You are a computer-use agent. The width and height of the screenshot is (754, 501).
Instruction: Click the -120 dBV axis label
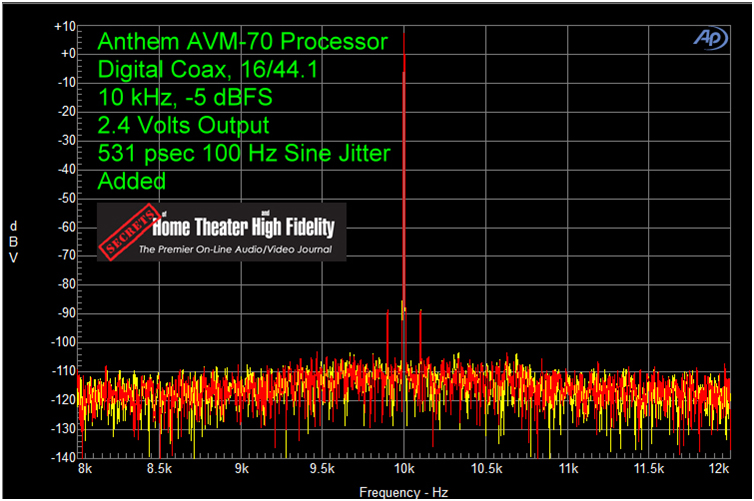click(64, 399)
